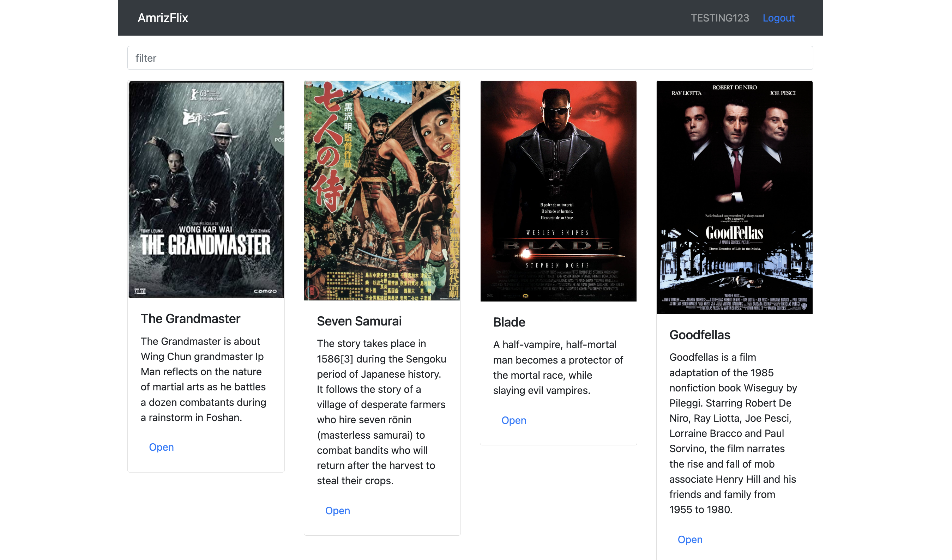
Task: Click the Goodfellas description paragraph
Action: tap(733, 433)
